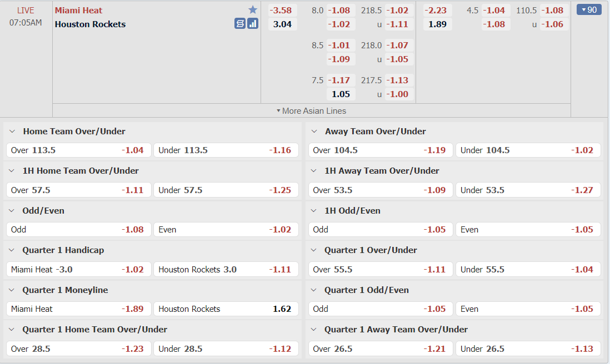
Task: Choose Odd at -1.08 in full-game Odd/Even
Action: [78, 230]
